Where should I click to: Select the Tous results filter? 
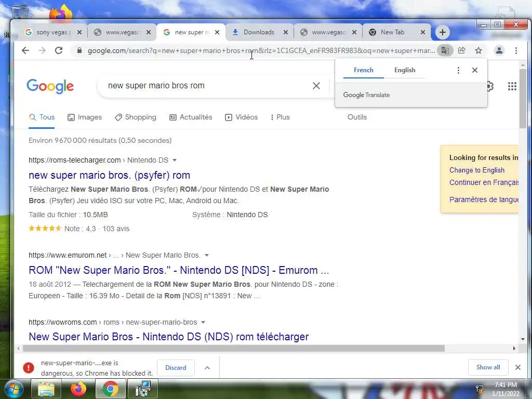[42, 117]
